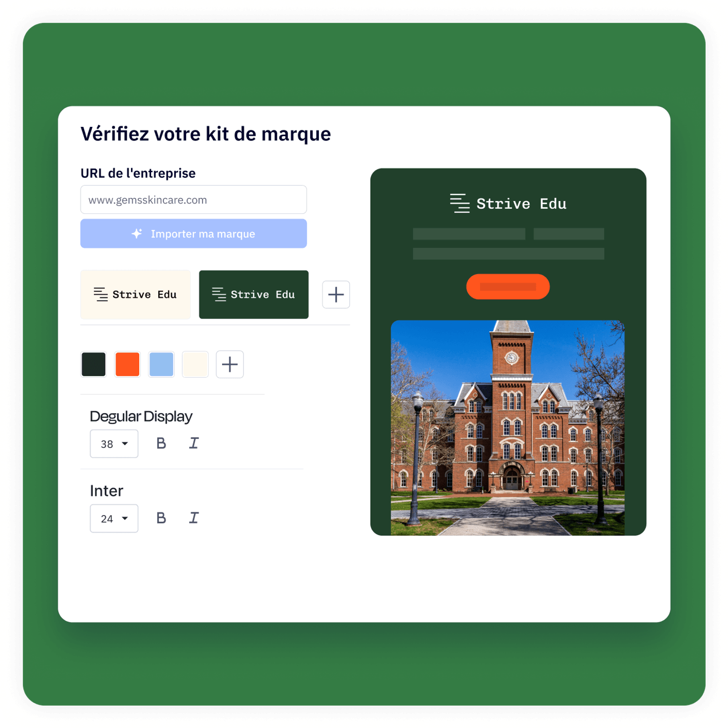The image size is (728, 728).
Task: Click the company URL input field
Action: (193, 199)
